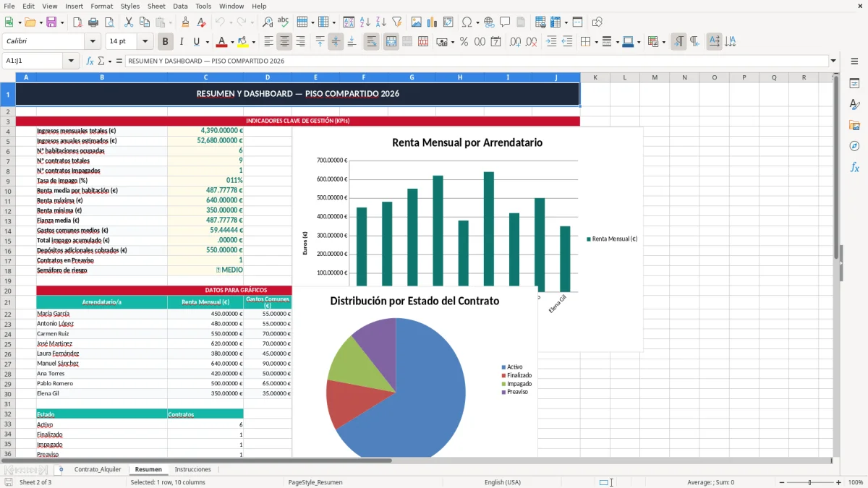868x488 pixels.
Task: Click the Insert Hyperlink icon
Action: pyautogui.click(x=489, y=22)
